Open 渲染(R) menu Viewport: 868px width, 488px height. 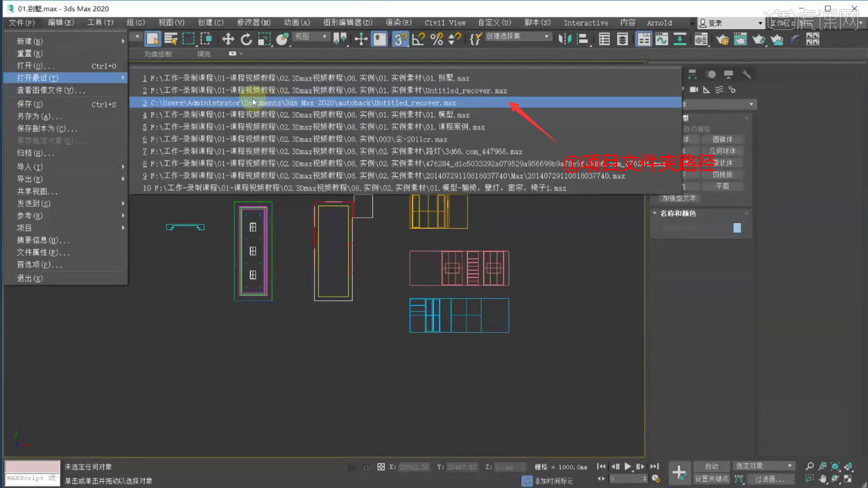click(398, 23)
